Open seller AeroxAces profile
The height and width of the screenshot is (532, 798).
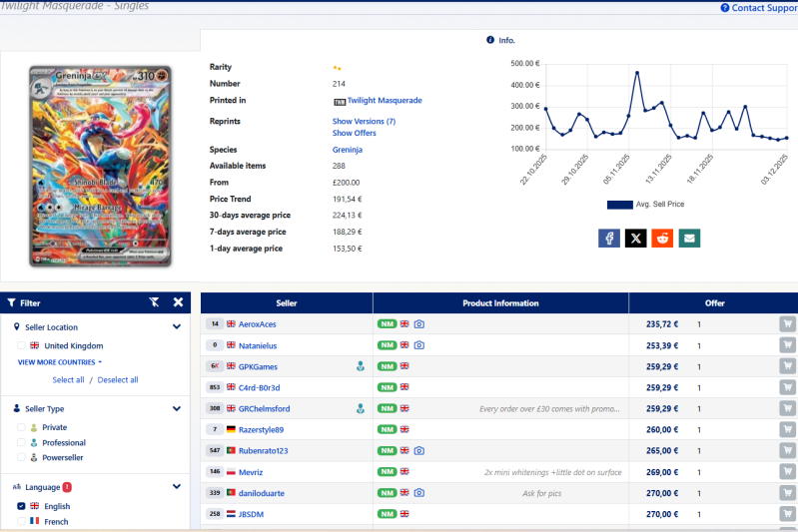[x=257, y=324]
